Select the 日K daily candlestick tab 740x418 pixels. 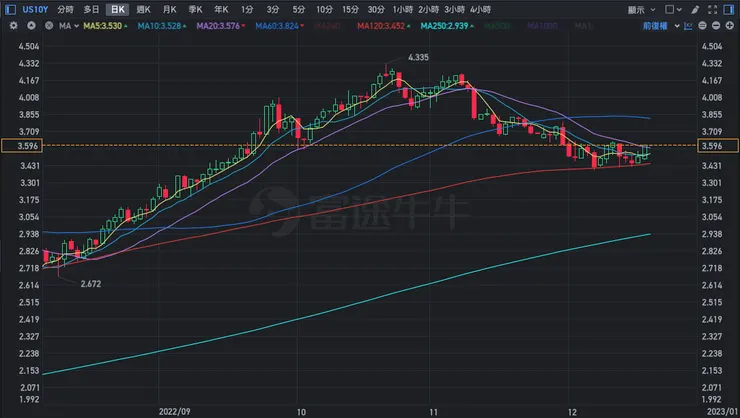(118, 9)
